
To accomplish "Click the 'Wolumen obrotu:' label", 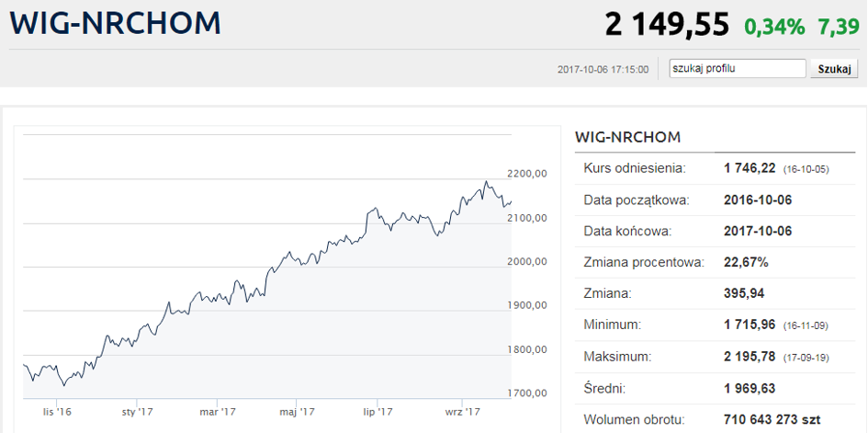I will tap(635, 419).
